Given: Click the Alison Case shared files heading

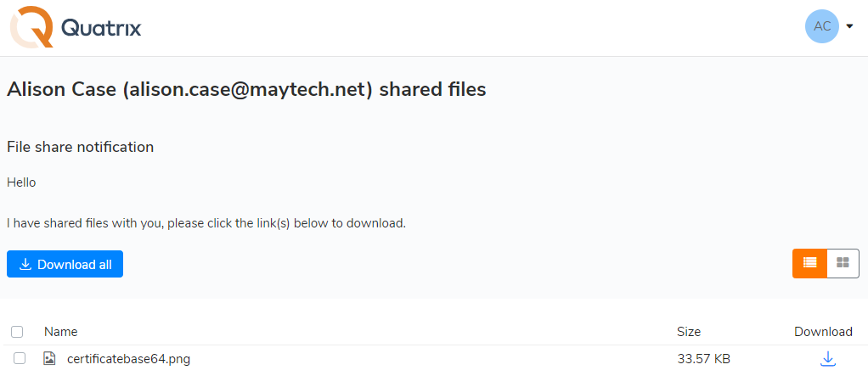Looking at the screenshot, I should click(246, 89).
